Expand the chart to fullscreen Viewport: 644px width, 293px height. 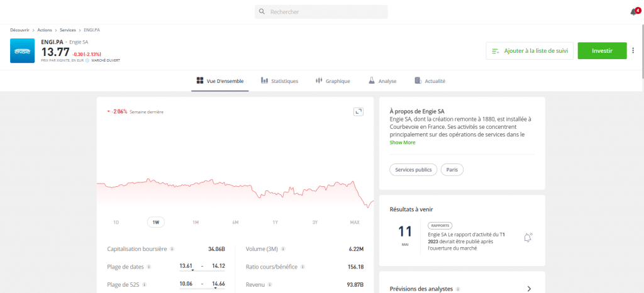click(358, 111)
